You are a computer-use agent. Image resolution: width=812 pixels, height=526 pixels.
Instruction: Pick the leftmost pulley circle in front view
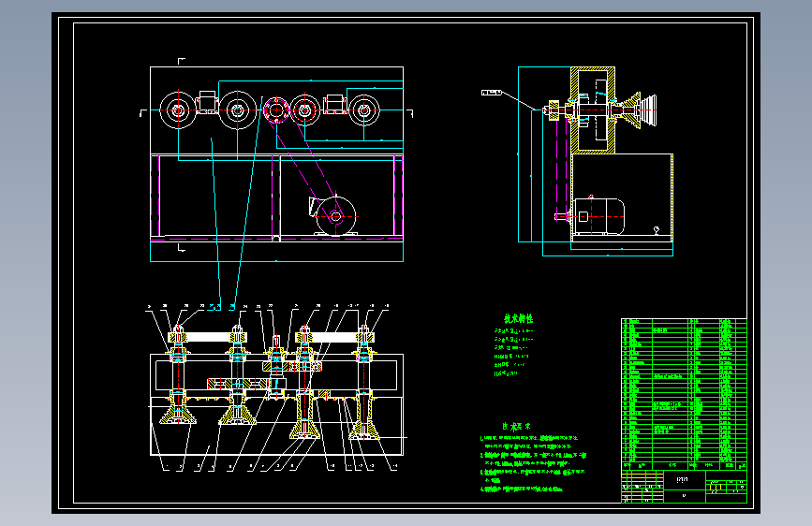pyautogui.click(x=178, y=110)
